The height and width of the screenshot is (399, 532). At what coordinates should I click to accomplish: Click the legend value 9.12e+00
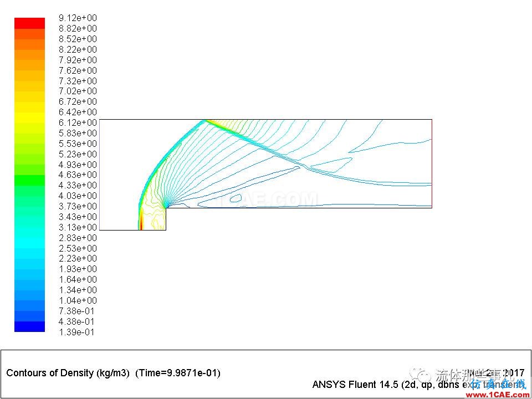(78, 18)
